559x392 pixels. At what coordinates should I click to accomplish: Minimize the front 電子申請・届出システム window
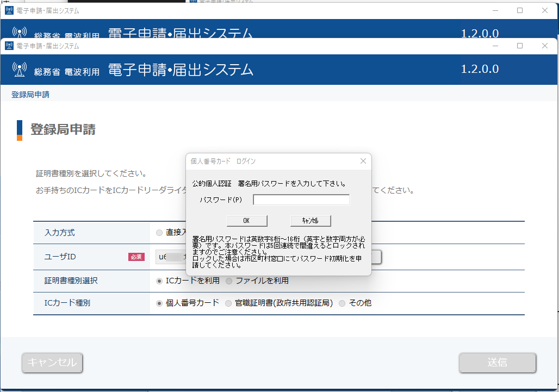click(495, 46)
